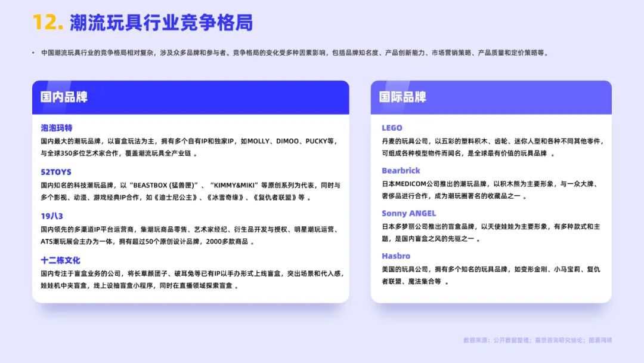Click the slide title 潮流玩具行业竞争格局
The height and width of the screenshot is (363, 644).
click(x=161, y=23)
